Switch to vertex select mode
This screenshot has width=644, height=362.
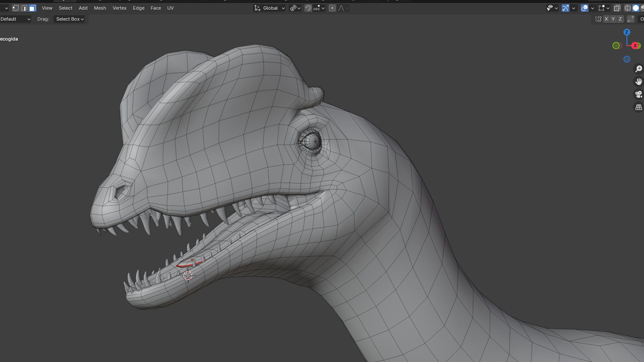(15, 8)
